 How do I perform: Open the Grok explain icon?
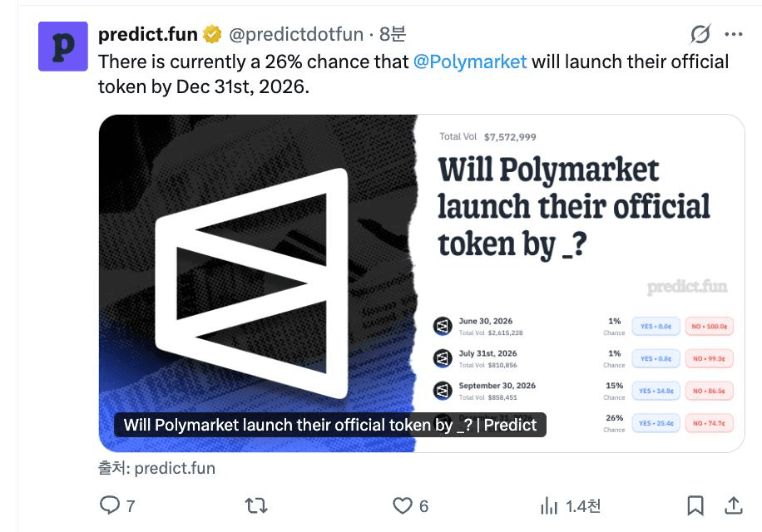coord(700,34)
